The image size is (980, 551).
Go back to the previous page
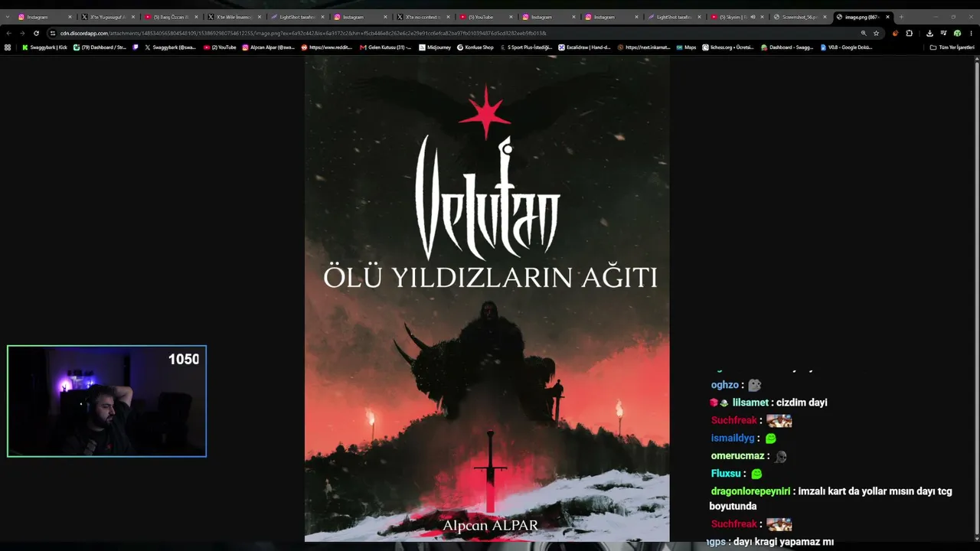(x=8, y=33)
